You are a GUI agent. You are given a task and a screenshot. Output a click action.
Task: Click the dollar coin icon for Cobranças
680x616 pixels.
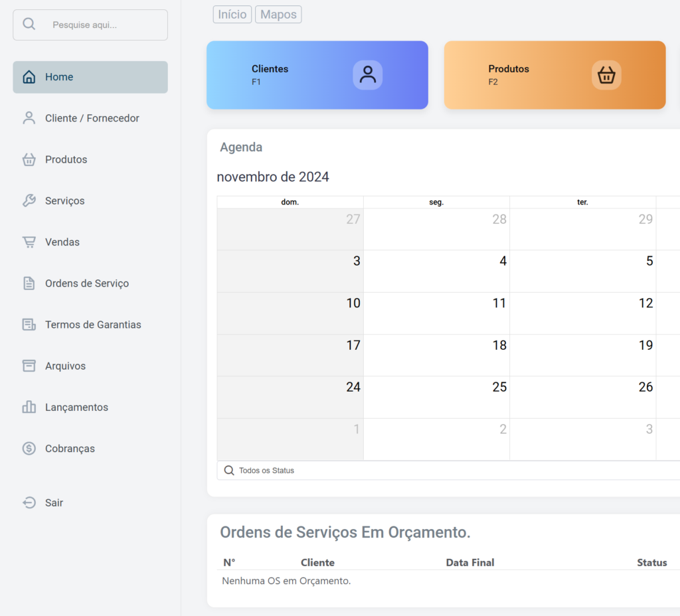coord(29,449)
